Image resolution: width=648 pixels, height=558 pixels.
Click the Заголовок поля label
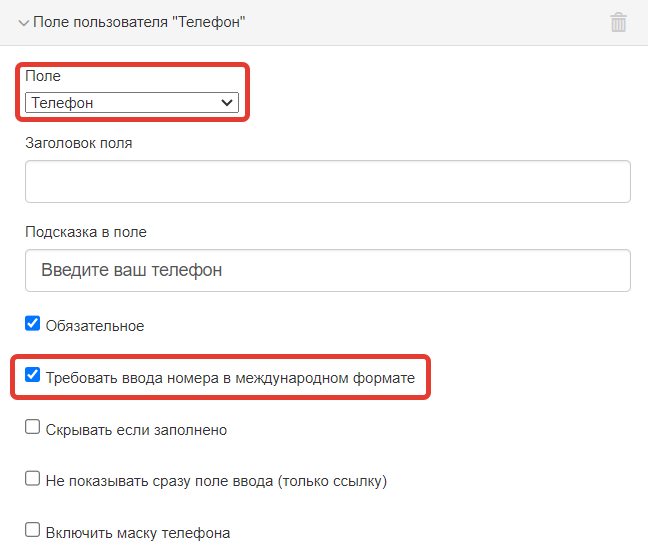pos(79,143)
